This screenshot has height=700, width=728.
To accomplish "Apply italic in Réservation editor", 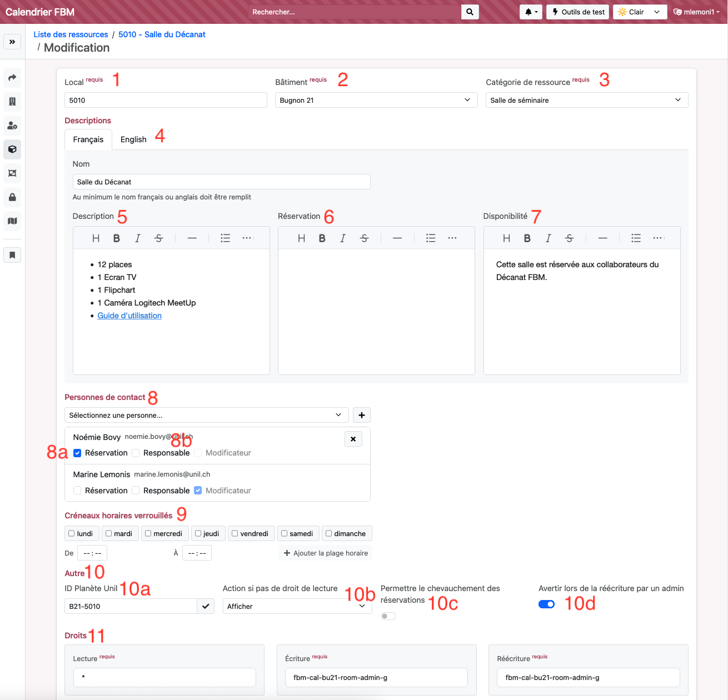I will click(343, 238).
